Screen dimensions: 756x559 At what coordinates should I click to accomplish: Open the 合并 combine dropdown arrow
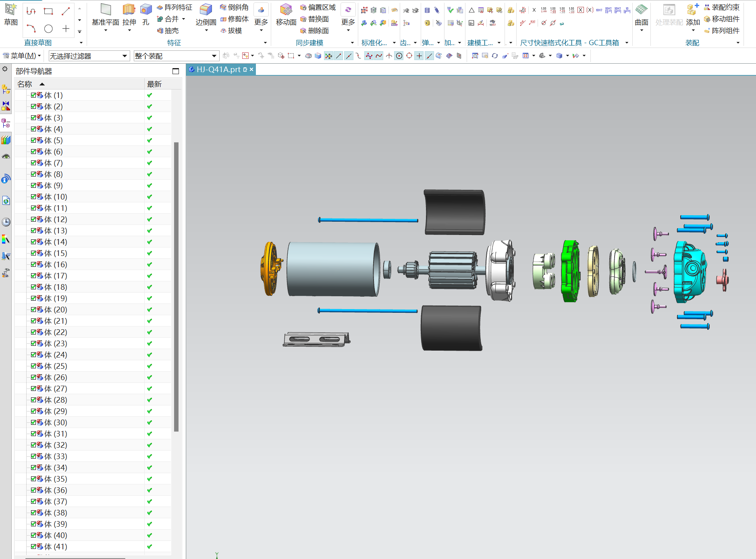click(184, 19)
